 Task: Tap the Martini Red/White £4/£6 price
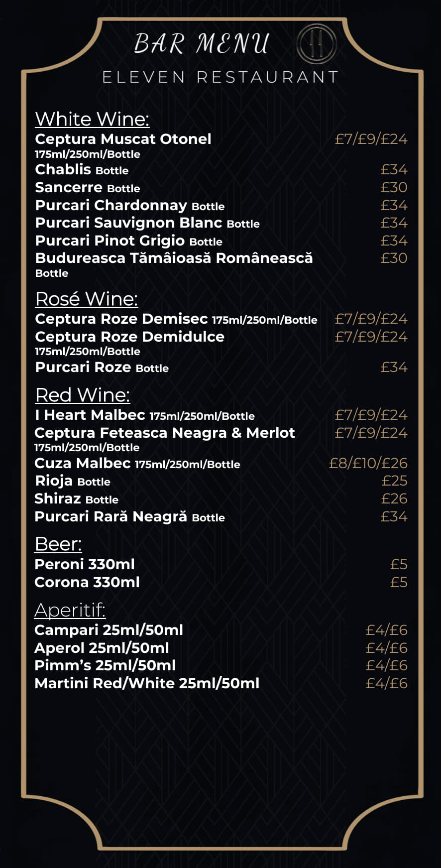[x=386, y=683]
